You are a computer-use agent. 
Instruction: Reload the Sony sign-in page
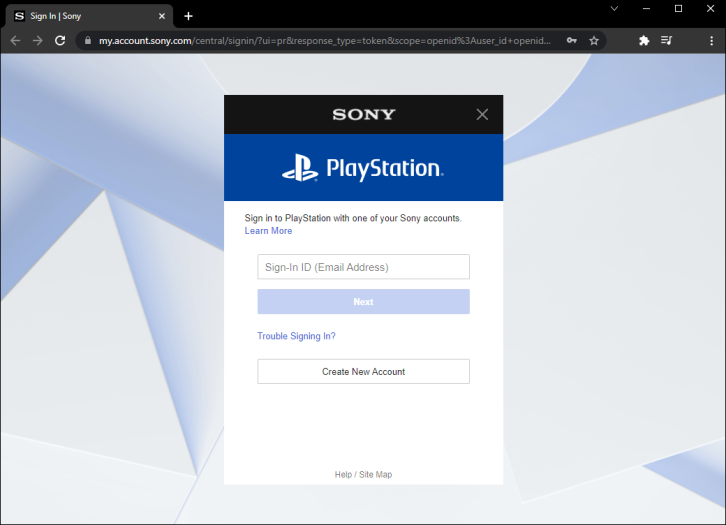[x=60, y=41]
